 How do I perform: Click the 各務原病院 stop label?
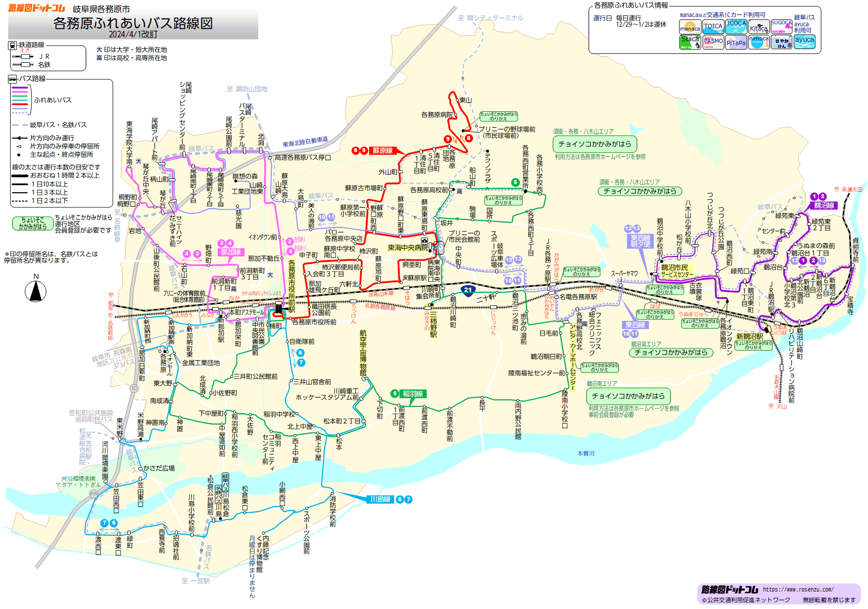click(437, 115)
